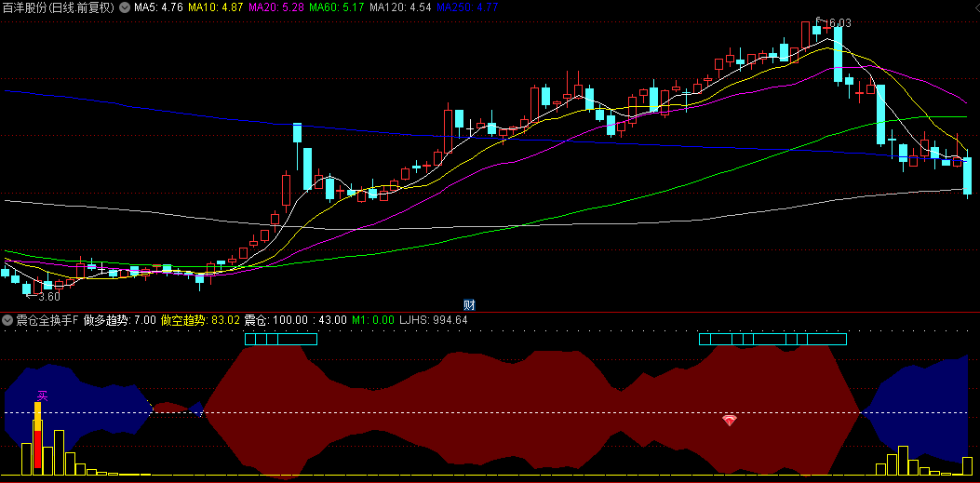This screenshot has height=483, width=980.
Task: Click the 震仓: 100.00 value
Action: pos(275,320)
